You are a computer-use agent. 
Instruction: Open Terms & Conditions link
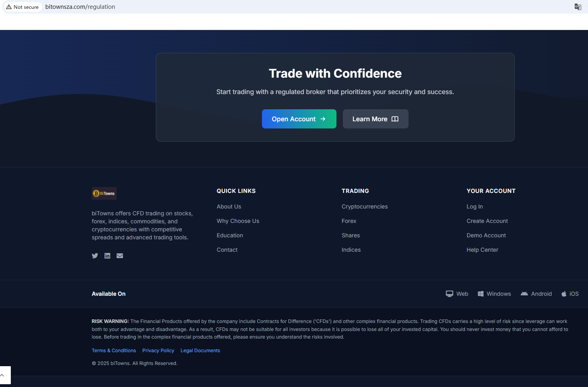[x=114, y=351]
